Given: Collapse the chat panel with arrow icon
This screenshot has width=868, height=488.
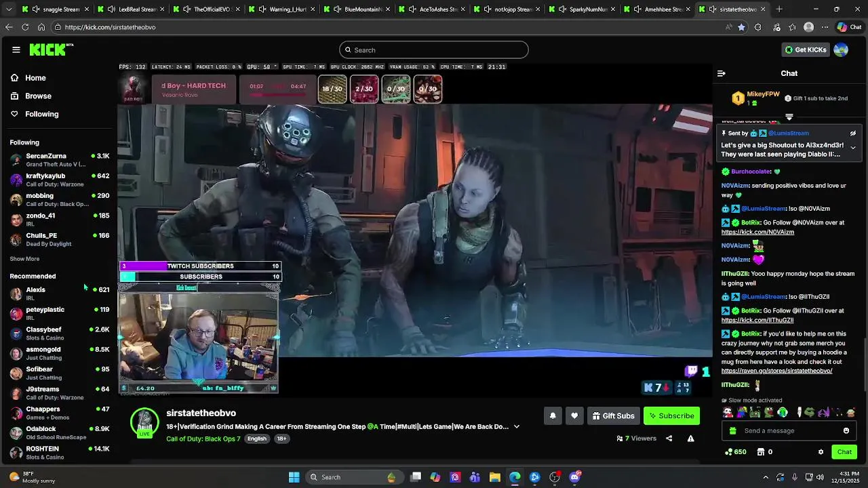Looking at the screenshot, I should (x=722, y=73).
